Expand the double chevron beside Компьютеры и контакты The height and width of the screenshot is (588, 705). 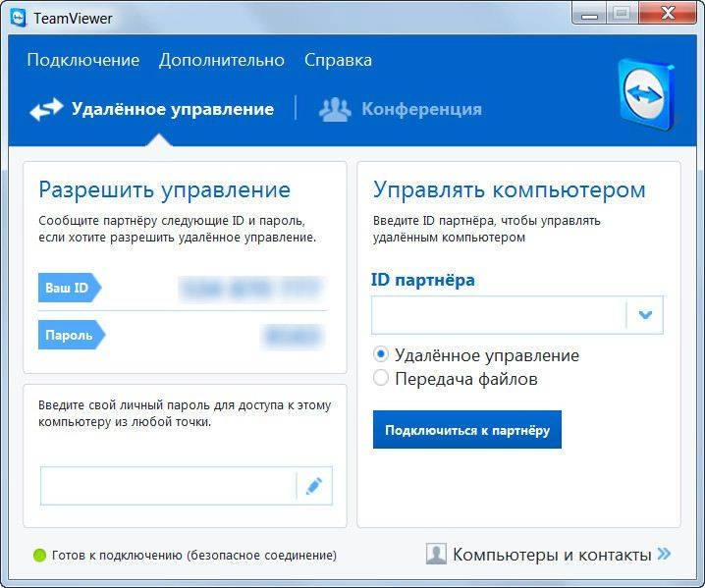click(x=664, y=554)
